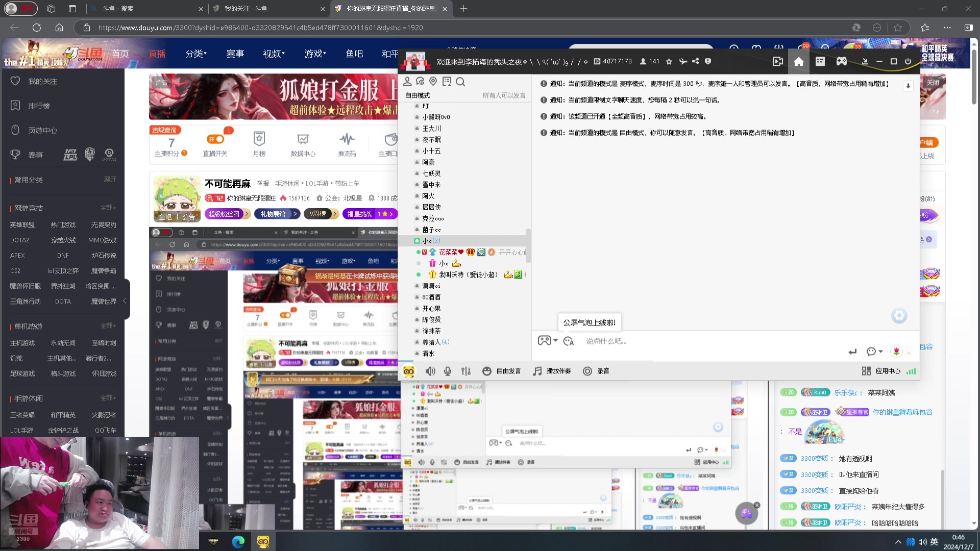Collapse Douyu left sidebar arrow

coord(125,301)
